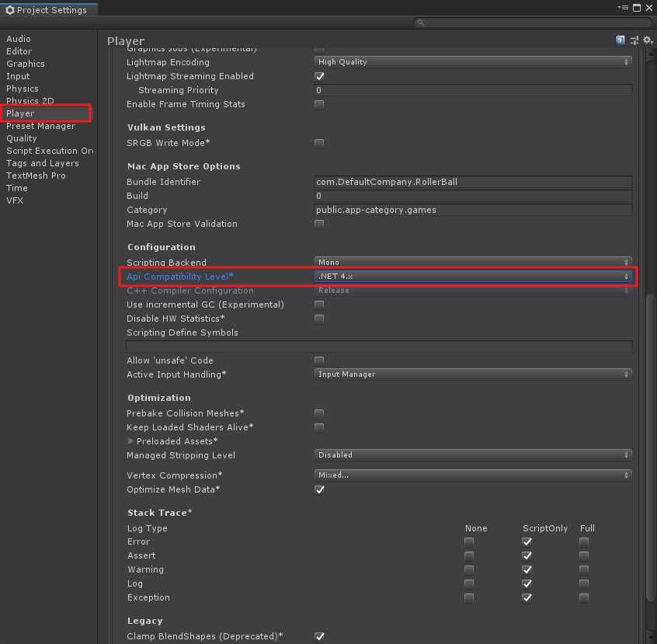Viewport: 657px width, 644px height.
Task: Click the preset sliders icon in Player header
Action: [x=634, y=40]
